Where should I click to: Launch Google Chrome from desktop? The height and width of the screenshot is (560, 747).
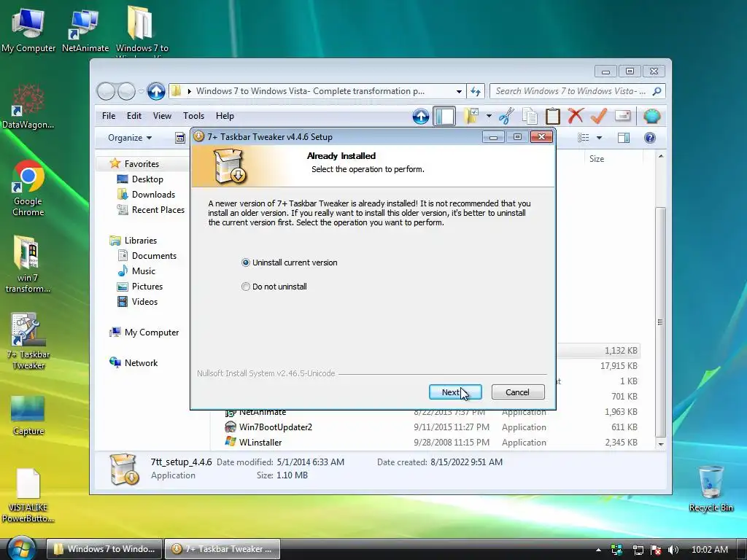pyautogui.click(x=28, y=189)
